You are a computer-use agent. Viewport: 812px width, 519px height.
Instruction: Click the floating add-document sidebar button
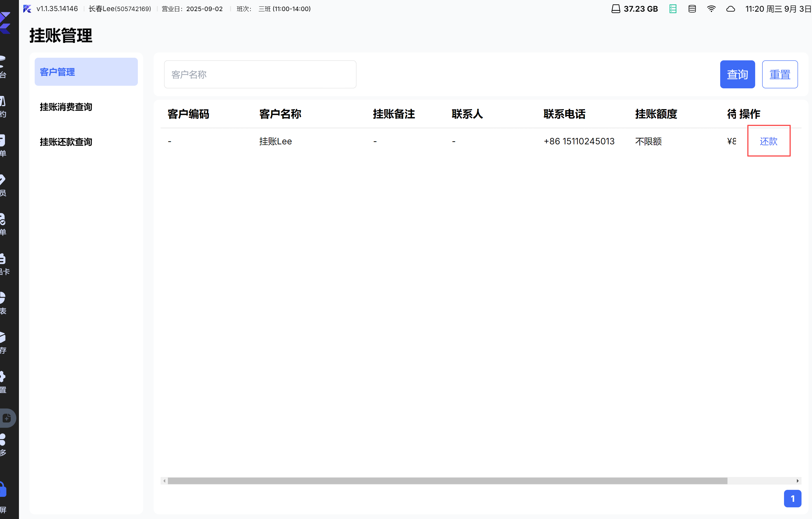click(x=7, y=418)
